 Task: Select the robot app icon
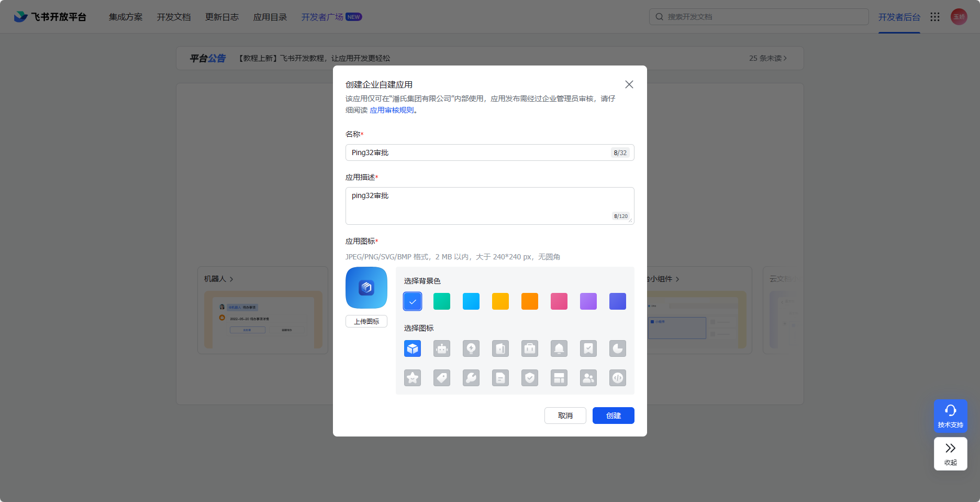(x=442, y=348)
